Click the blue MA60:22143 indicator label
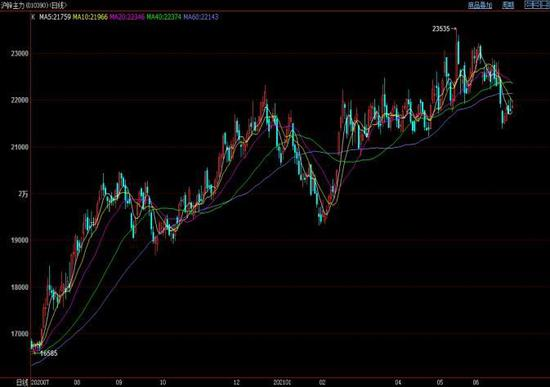This screenshot has height=387, width=550. 201,17
